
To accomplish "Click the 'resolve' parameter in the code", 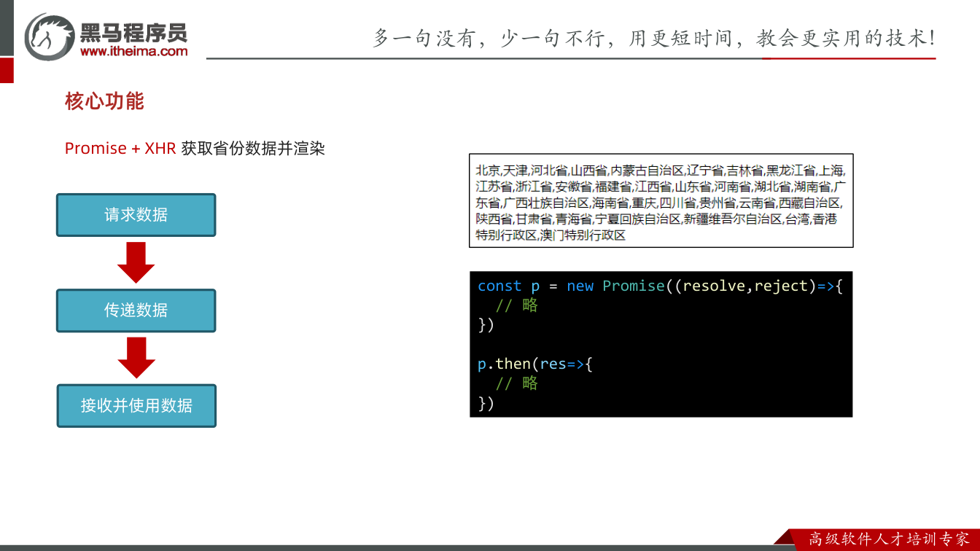I will pyautogui.click(x=715, y=286).
